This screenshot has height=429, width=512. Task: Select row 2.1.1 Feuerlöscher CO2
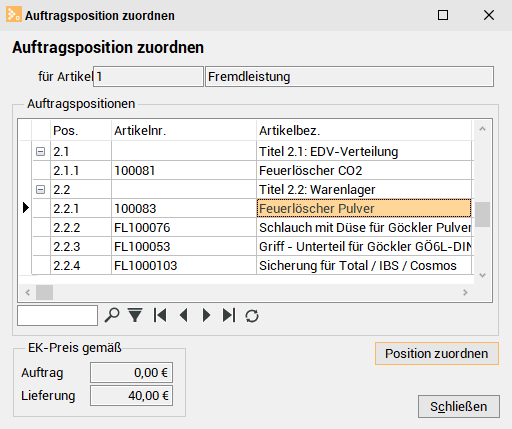pyautogui.click(x=252, y=171)
